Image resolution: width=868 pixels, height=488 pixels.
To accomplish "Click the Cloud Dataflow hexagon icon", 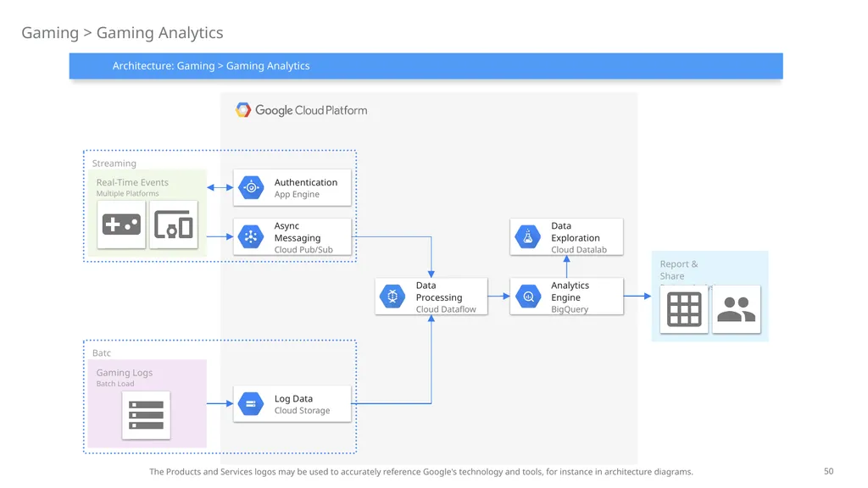I will [x=392, y=297].
